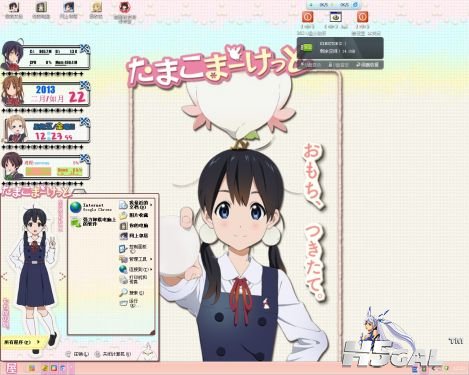Open Control Panel from the Start menu
The width and height of the screenshot is (469, 375).
(133, 248)
